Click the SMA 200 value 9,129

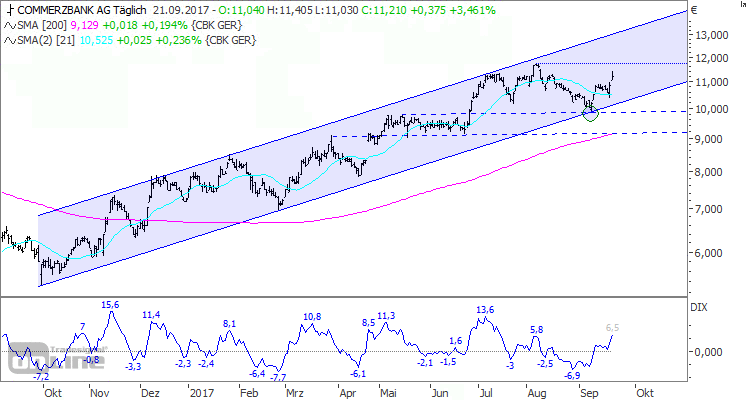click(84, 25)
